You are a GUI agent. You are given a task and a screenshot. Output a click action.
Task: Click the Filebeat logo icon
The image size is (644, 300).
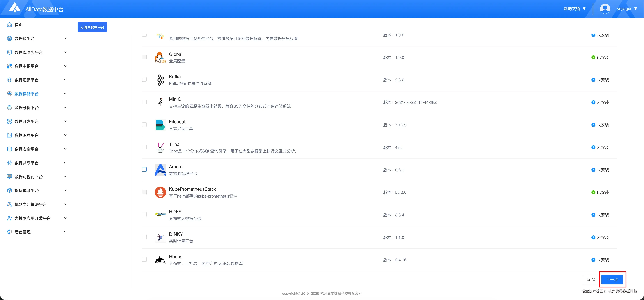point(160,125)
